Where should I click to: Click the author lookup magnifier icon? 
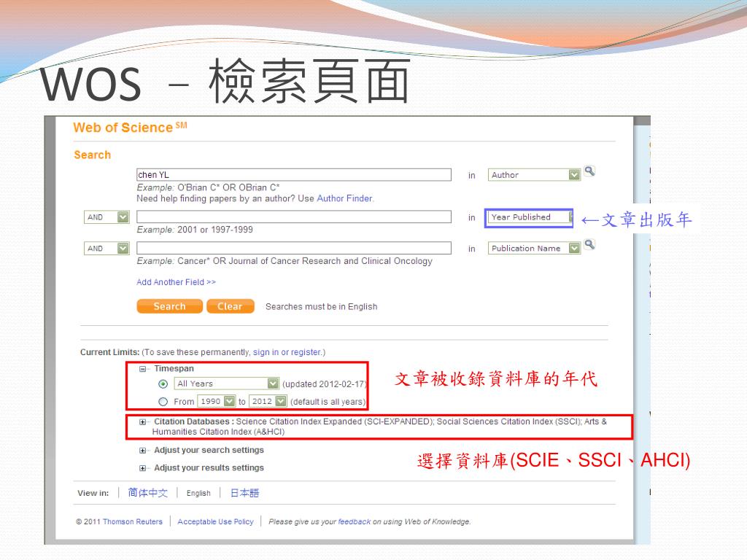coord(589,171)
